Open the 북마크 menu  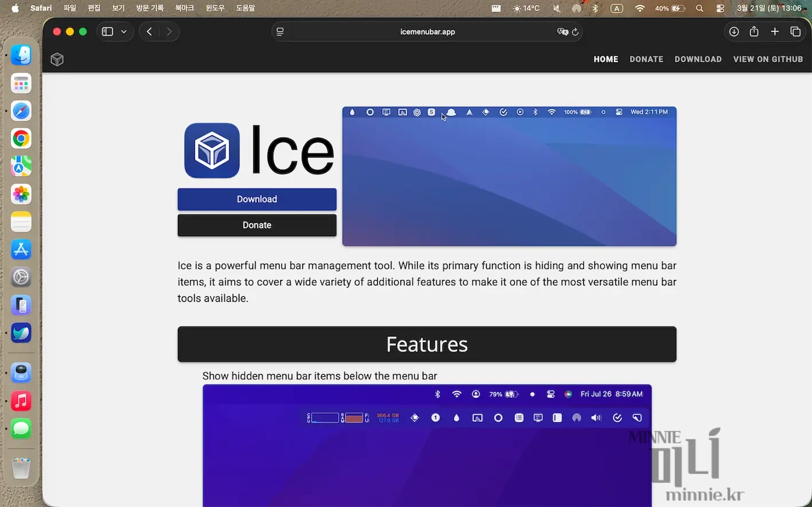[185, 8]
